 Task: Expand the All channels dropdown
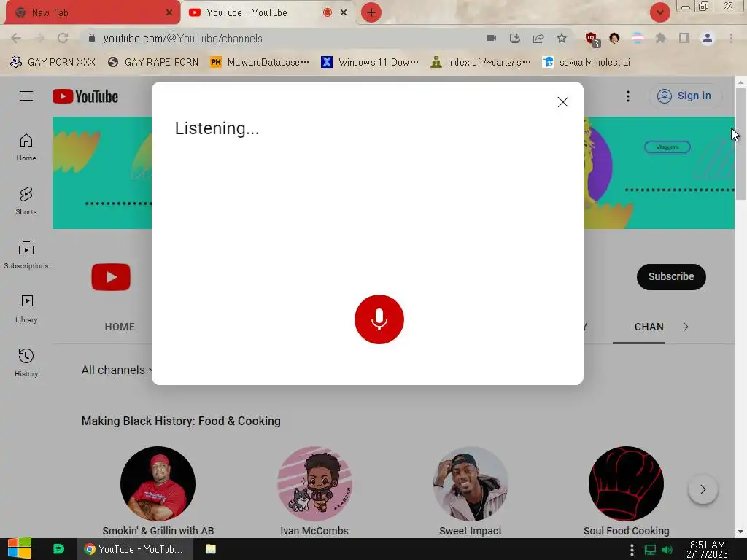[117, 370]
